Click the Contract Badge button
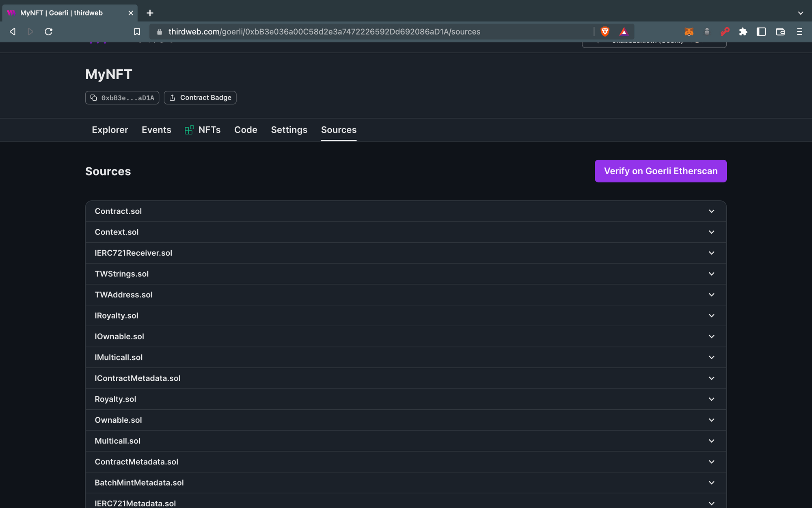812x508 pixels. (x=200, y=98)
